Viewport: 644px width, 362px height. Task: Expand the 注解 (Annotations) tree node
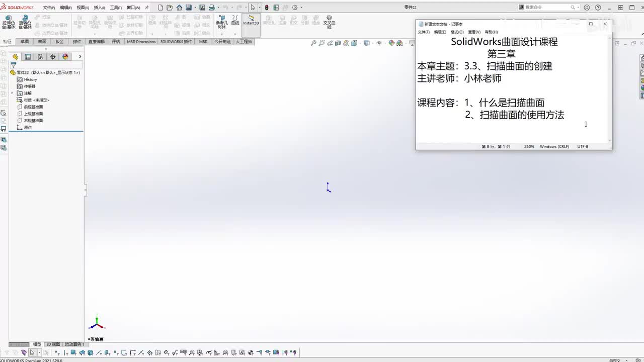12,93
